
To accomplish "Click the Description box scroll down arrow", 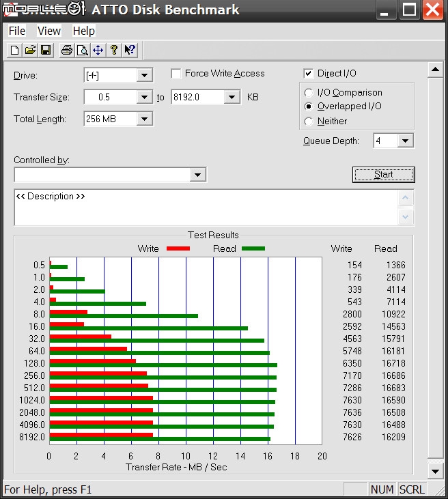I will pos(406,216).
